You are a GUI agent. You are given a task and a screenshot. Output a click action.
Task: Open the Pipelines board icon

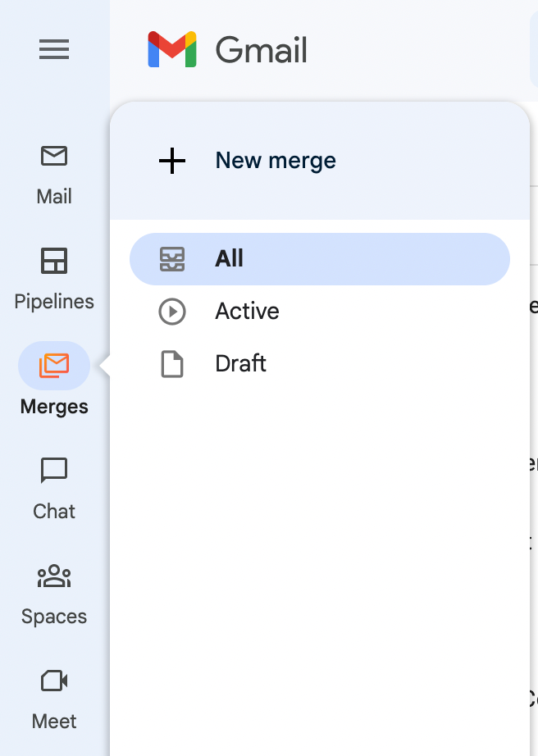coord(54,261)
